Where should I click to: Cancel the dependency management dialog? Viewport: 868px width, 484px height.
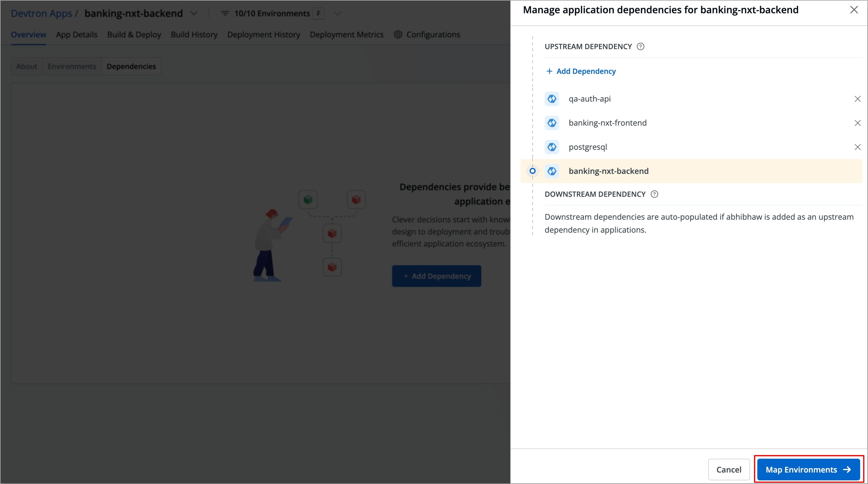coord(728,470)
